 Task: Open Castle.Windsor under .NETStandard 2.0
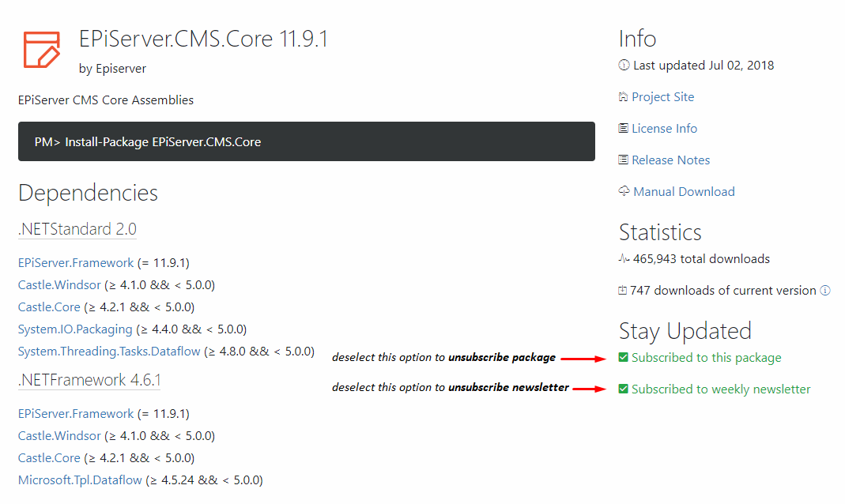[x=59, y=285]
